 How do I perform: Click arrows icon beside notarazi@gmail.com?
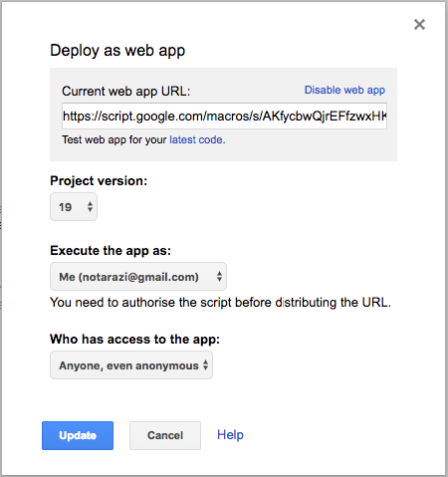click(219, 277)
